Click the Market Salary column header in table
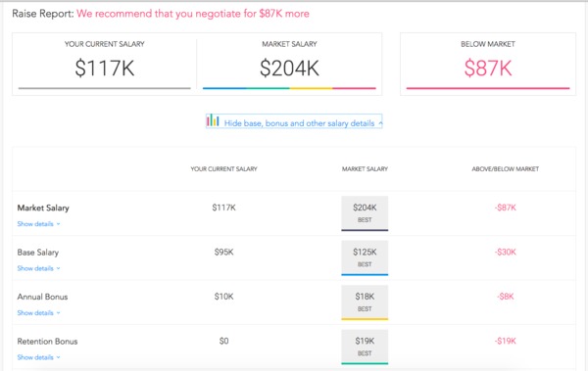The height and width of the screenshot is (371, 588). pos(365,169)
